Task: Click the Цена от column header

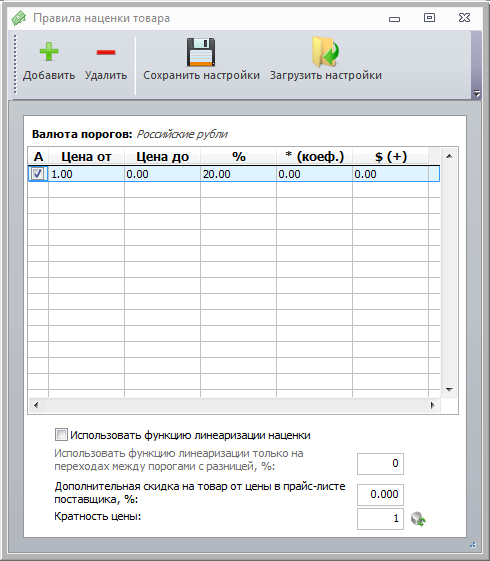Action: [x=86, y=156]
